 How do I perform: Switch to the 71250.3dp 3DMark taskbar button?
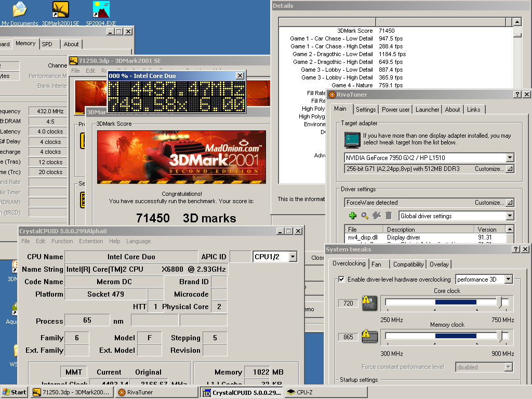pyautogui.click(x=72, y=392)
